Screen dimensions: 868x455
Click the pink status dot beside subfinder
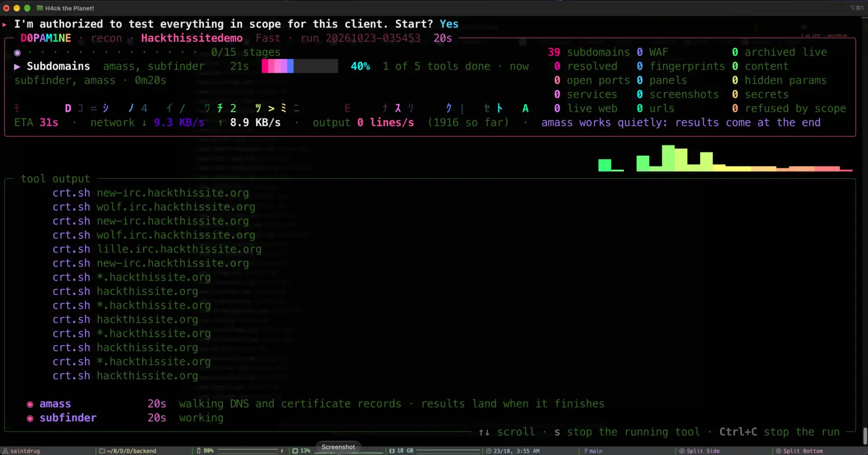pyautogui.click(x=30, y=418)
